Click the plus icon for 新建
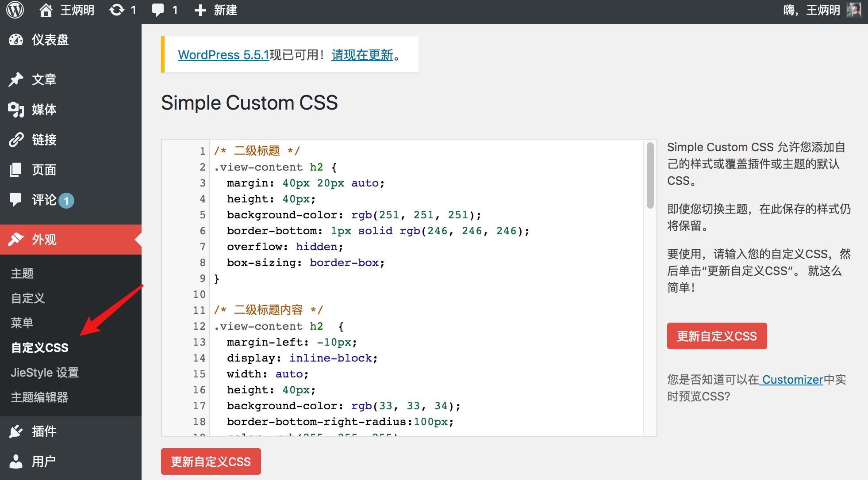The image size is (868, 480). click(x=200, y=10)
